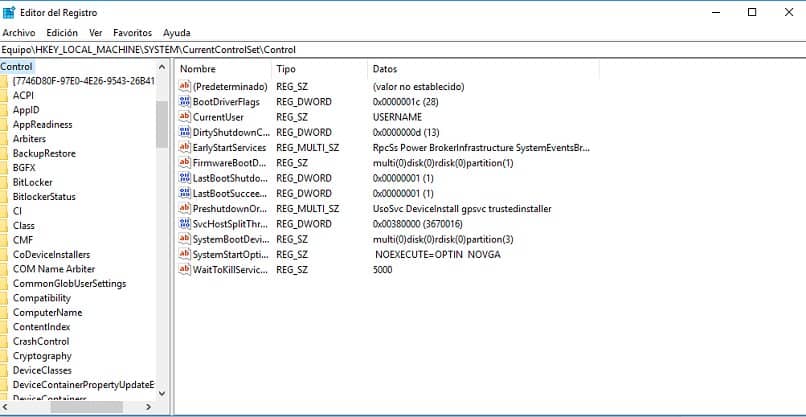
Task: Click tree horizontal scrollbar right arrow
Action: click(149, 407)
